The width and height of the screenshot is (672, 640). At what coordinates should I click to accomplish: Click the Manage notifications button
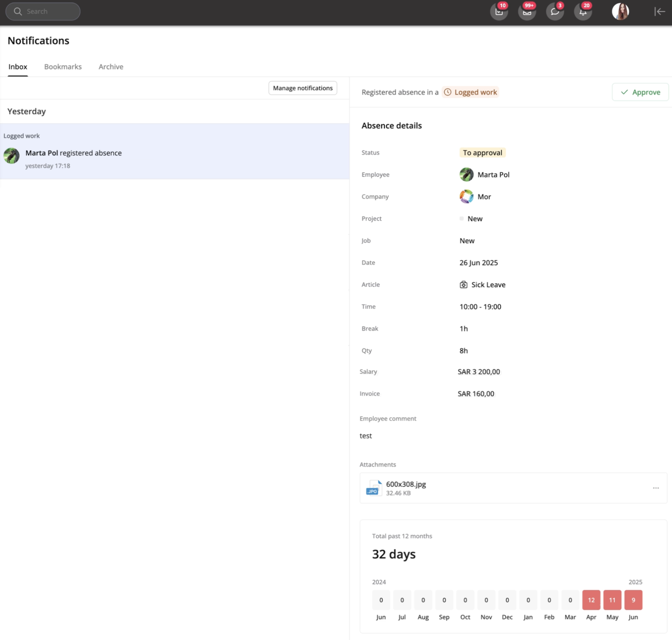point(303,88)
